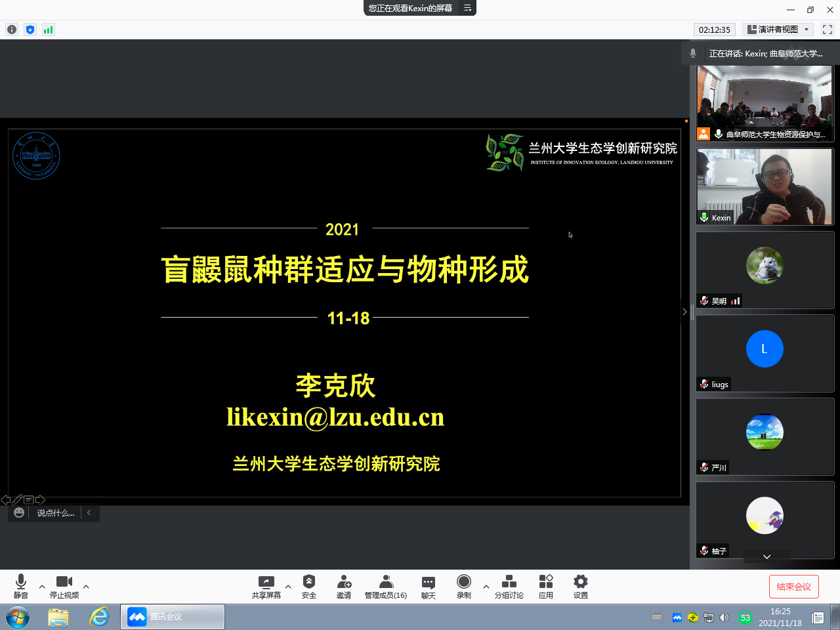Open the 演讲者视图 view layout dropdown
Viewport: 840px width, 630px height.
click(779, 30)
